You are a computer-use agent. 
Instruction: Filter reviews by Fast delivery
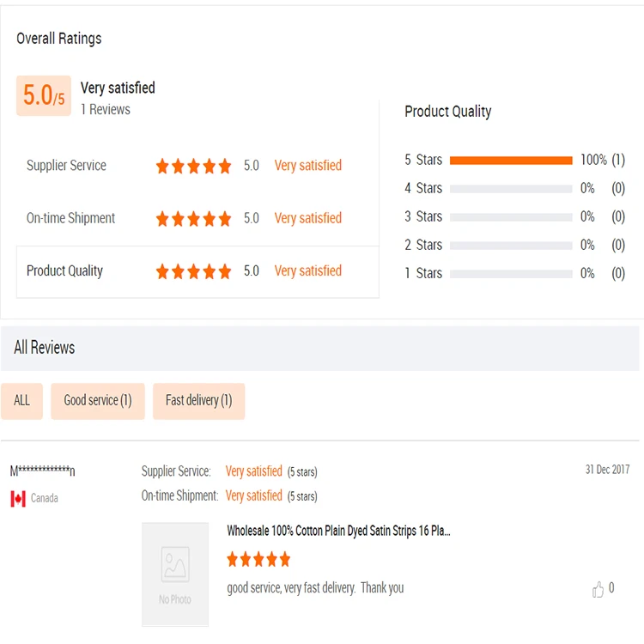coord(199,401)
